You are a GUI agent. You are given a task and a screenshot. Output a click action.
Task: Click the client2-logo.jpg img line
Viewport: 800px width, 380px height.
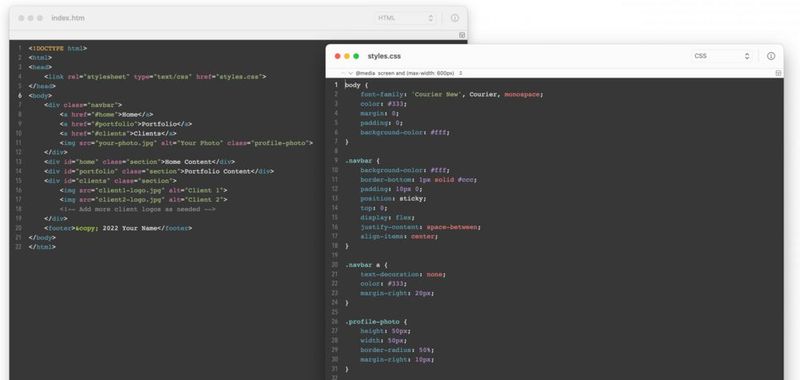143,200
